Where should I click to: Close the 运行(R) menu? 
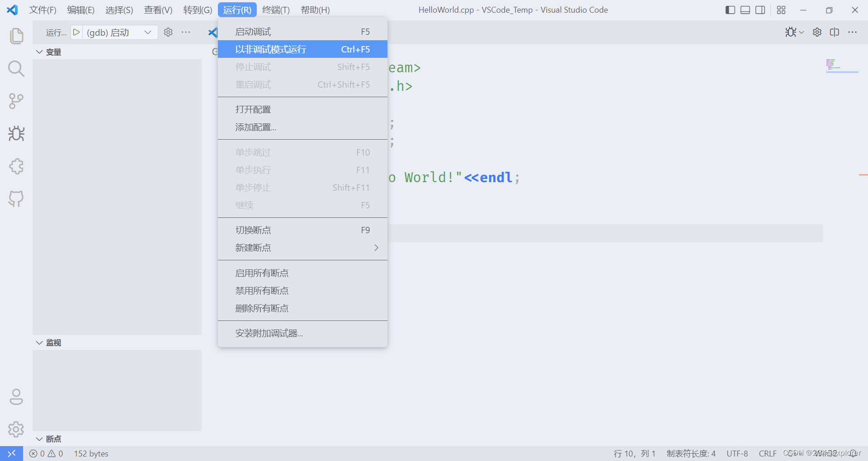237,10
